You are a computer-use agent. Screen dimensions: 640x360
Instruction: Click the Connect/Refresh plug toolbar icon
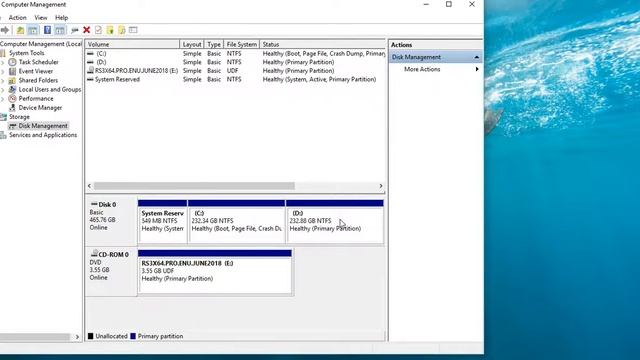(75, 30)
